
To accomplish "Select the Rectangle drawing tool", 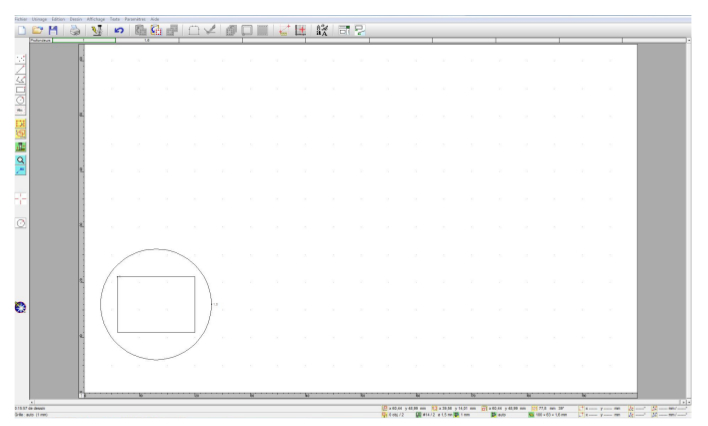I will [x=20, y=90].
